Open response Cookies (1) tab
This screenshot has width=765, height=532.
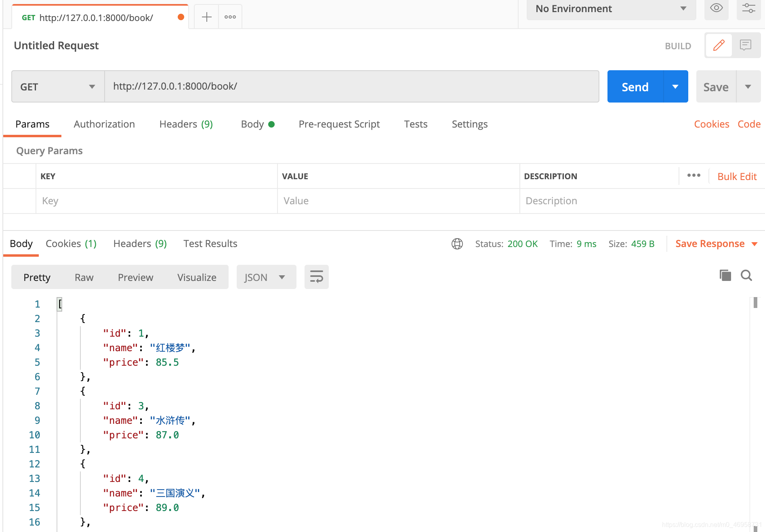(x=71, y=244)
